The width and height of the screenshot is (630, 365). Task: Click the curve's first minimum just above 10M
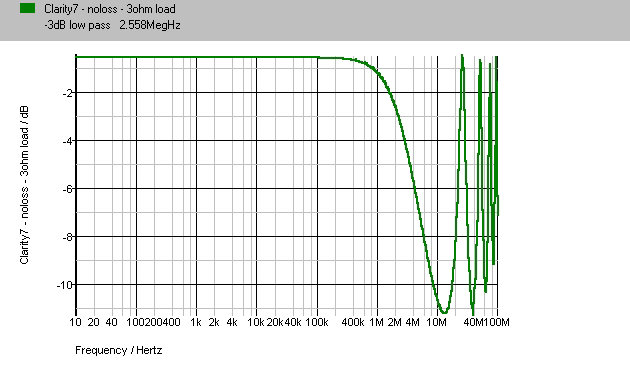444,312
